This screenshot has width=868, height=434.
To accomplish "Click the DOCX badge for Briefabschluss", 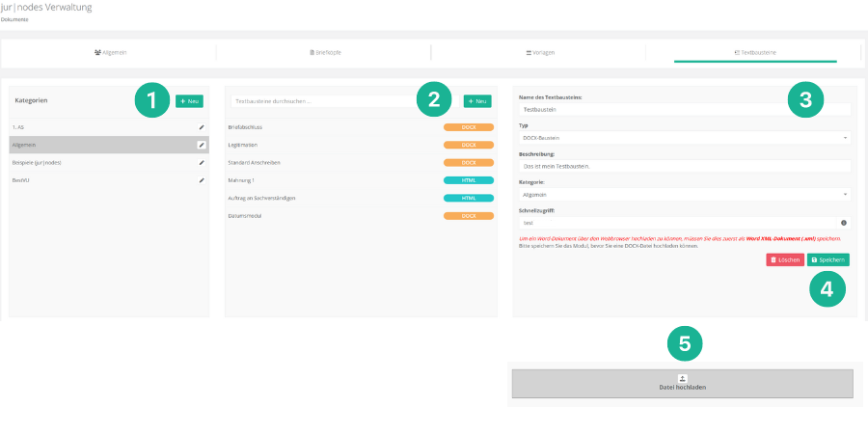I will tap(469, 127).
